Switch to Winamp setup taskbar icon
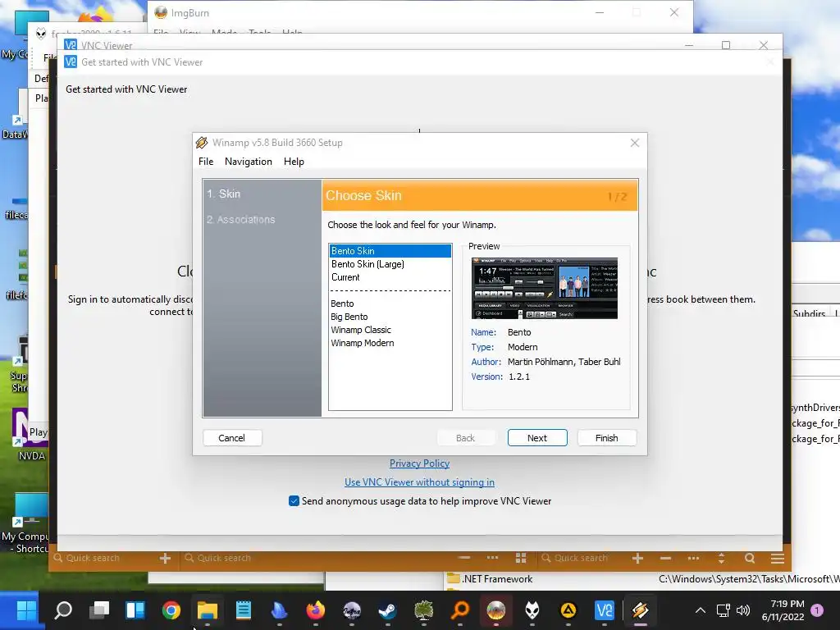 [640, 609]
